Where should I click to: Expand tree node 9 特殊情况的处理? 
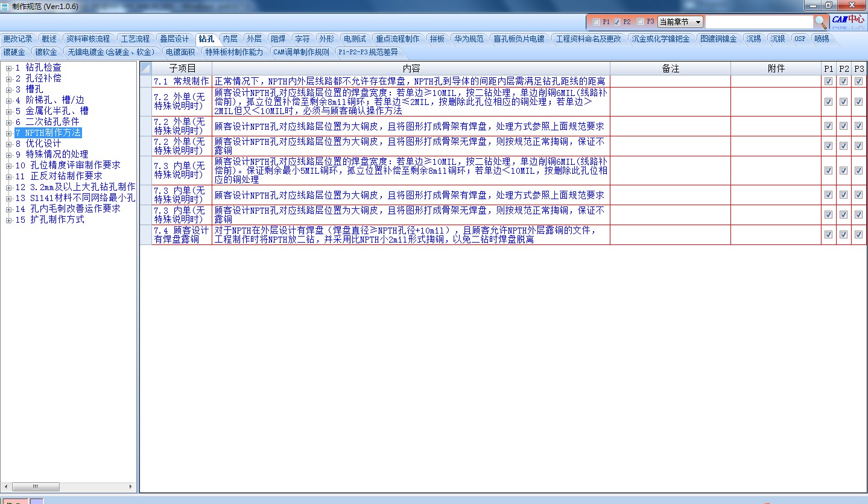pyautogui.click(x=8, y=155)
